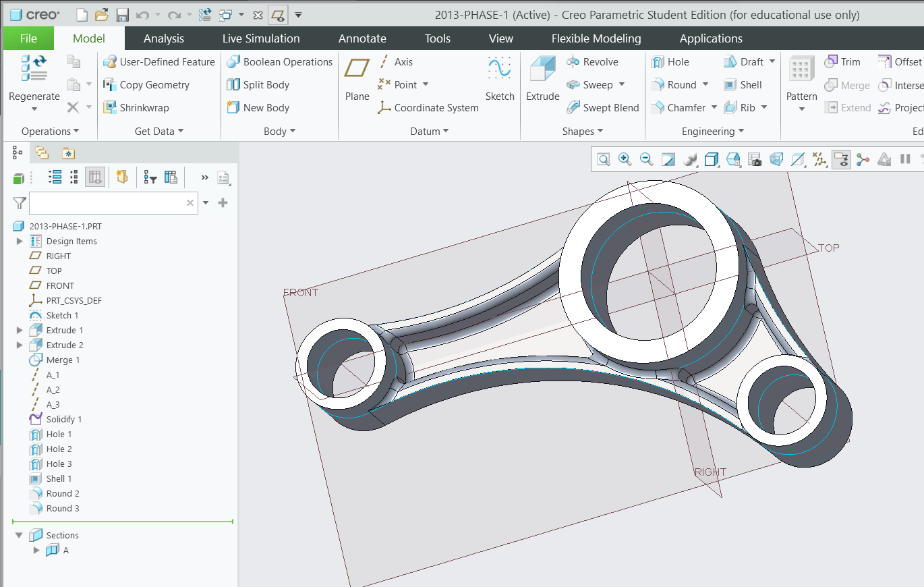
Task: Open the File menu
Action: [28, 38]
